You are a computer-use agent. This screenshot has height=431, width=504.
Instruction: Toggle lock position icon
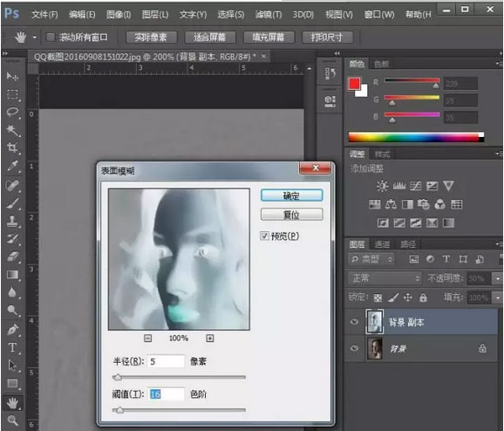(x=407, y=298)
